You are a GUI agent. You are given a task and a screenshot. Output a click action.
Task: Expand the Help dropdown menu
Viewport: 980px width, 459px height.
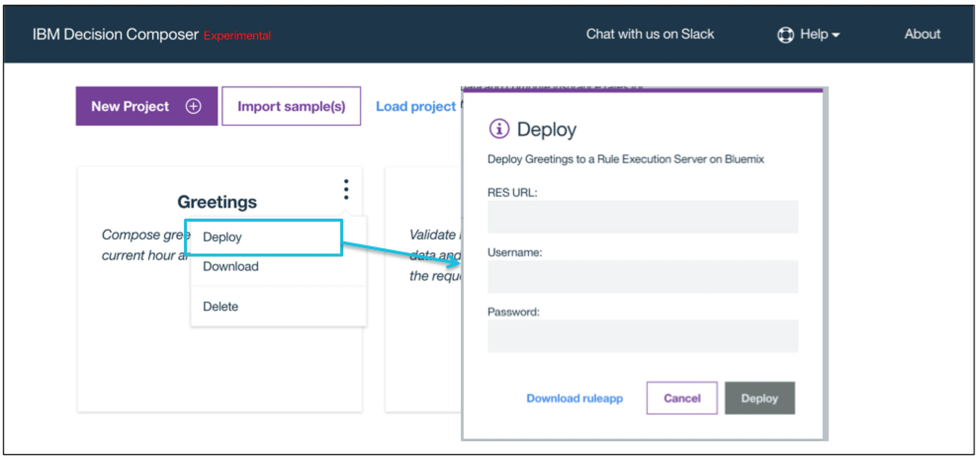820,35
